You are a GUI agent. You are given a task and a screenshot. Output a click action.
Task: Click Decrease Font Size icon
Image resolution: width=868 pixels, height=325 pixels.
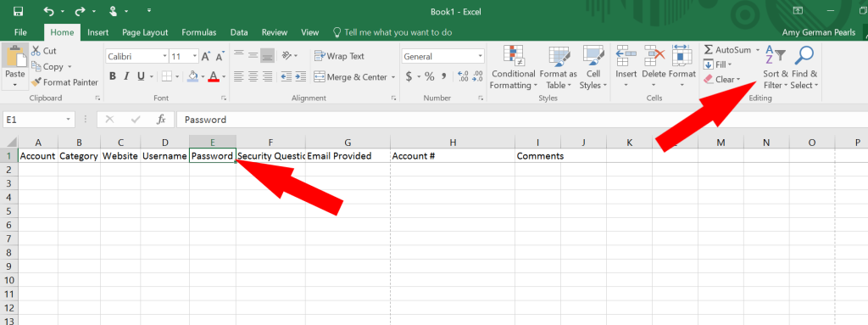[220, 56]
